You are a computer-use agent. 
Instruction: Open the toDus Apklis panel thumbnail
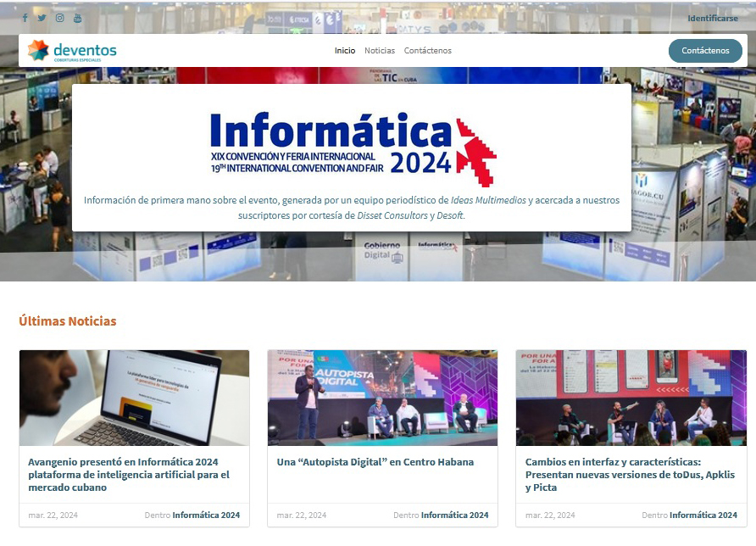pos(631,398)
